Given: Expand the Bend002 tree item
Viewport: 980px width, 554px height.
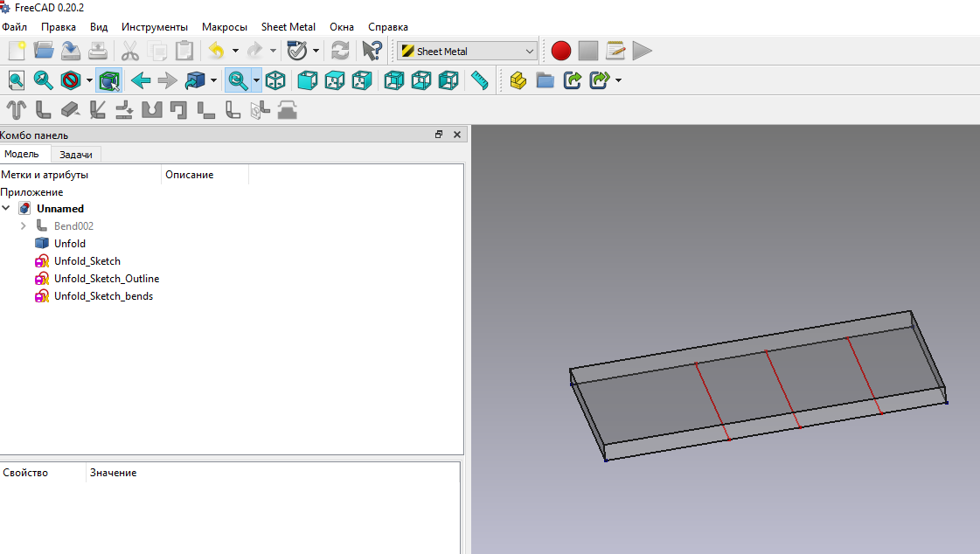Looking at the screenshot, I should pos(24,226).
